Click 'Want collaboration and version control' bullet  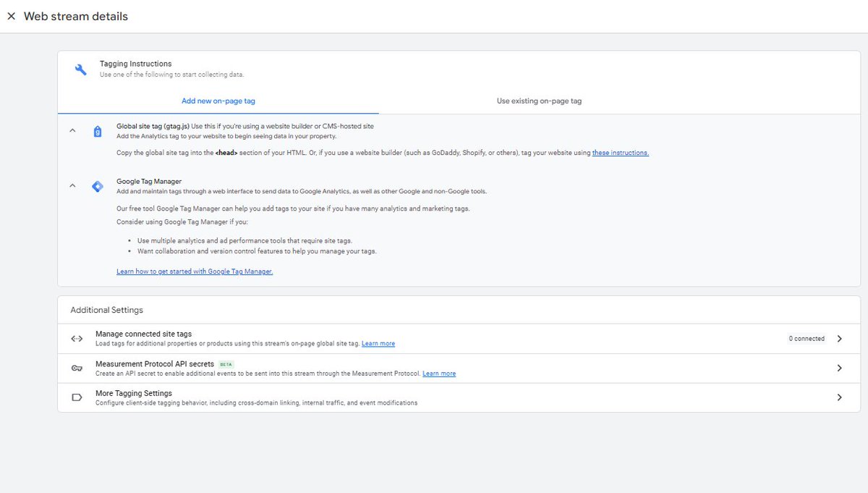tap(257, 251)
